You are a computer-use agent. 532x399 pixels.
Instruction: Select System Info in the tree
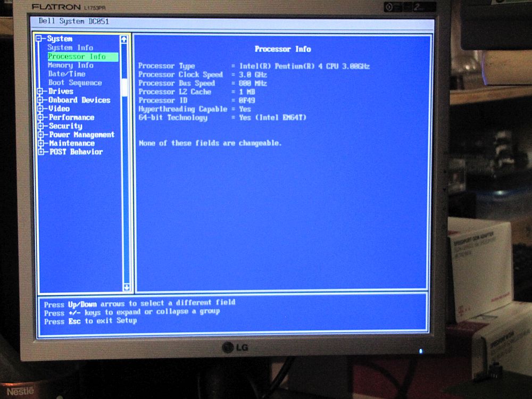(x=70, y=47)
